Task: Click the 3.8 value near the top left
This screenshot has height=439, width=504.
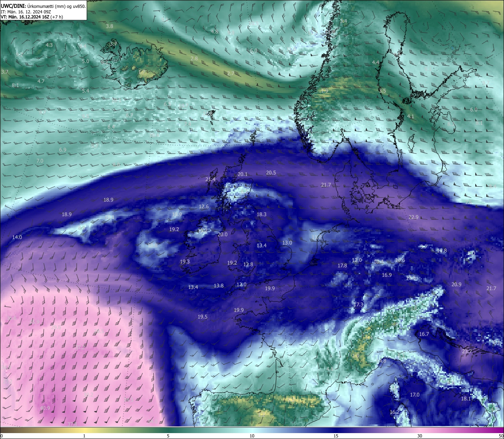Action: pyautogui.click(x=109, y=26)
